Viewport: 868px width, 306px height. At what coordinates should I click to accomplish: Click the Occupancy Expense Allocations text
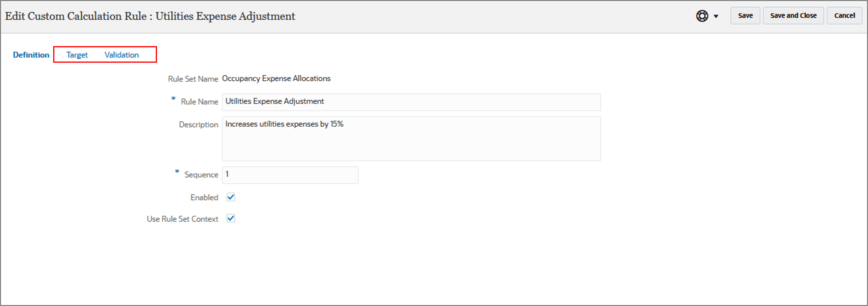pos(276,78)
